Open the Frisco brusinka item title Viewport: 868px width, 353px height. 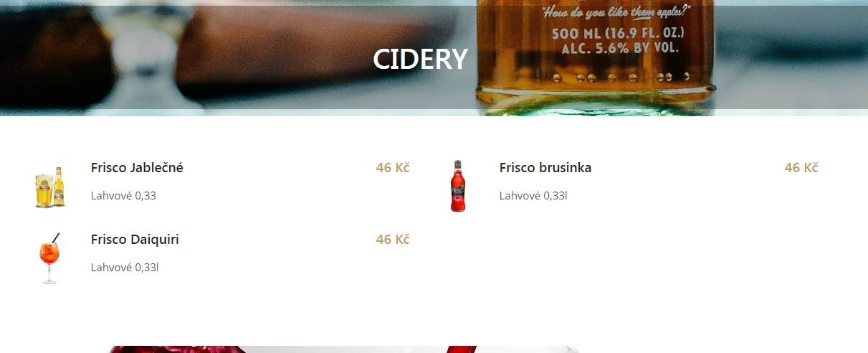545,168
